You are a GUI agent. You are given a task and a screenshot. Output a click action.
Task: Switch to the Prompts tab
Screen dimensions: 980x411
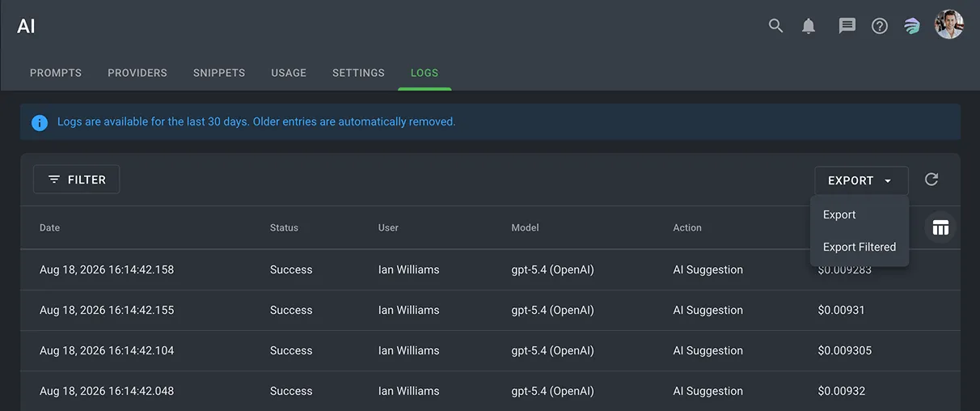click(56, 73)
